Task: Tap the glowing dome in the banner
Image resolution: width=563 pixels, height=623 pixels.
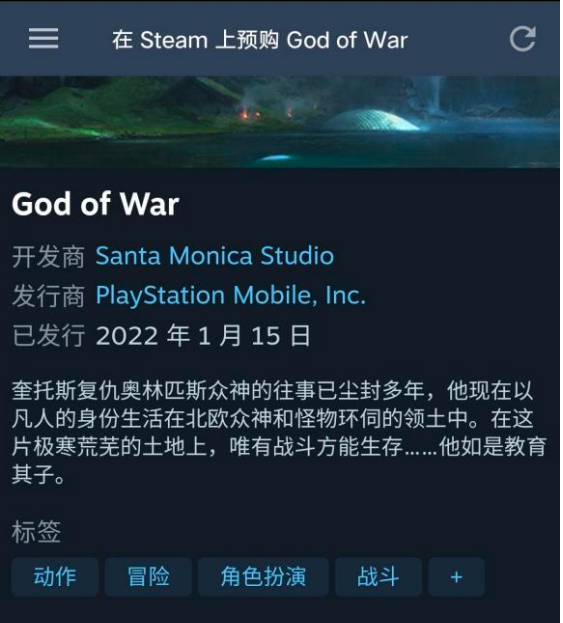Action: coord(371,120)
